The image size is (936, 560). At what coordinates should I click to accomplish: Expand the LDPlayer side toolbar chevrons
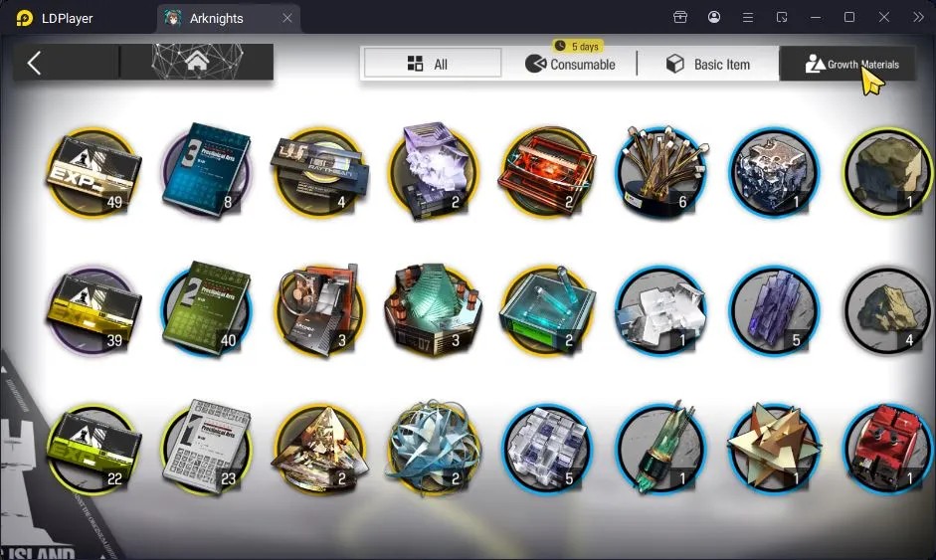click(x=918, y=17)
